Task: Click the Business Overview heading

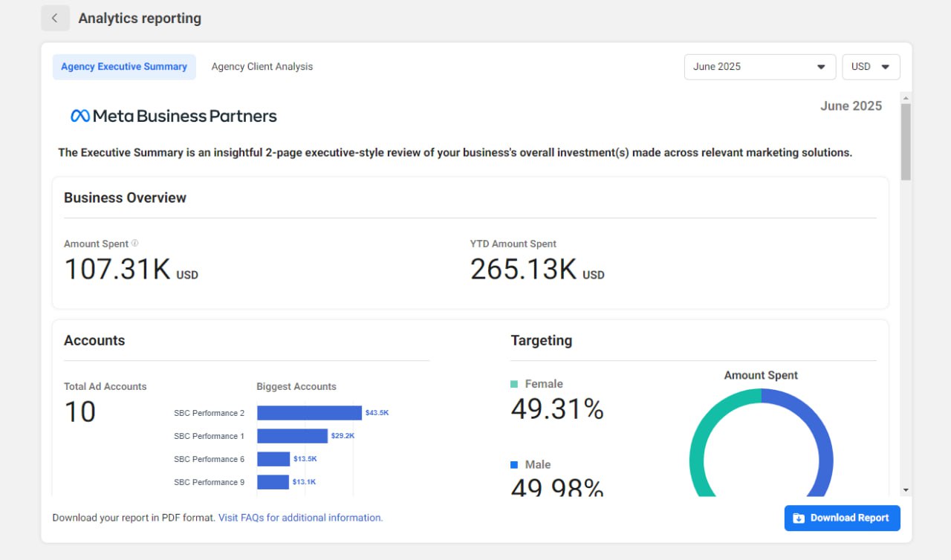Action: click(x=125, y=198)
